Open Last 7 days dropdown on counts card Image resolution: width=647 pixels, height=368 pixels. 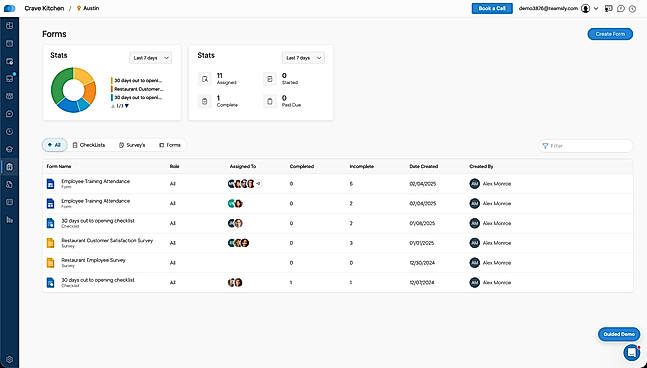coord(303,58)
